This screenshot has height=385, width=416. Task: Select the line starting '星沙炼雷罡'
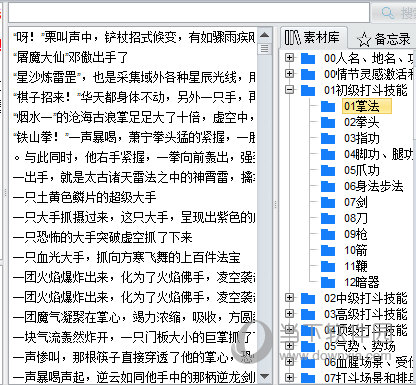[134, 77]
